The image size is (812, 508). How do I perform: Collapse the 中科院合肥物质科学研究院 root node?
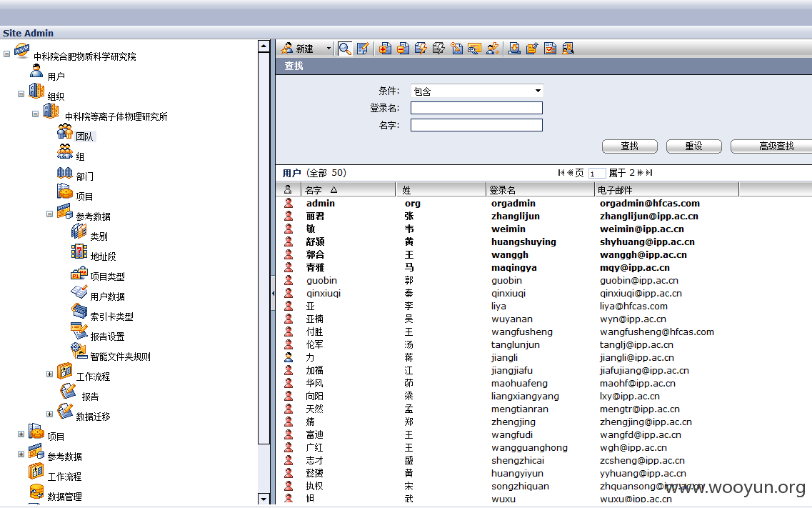pyautogui.click(x=6, y=54)
